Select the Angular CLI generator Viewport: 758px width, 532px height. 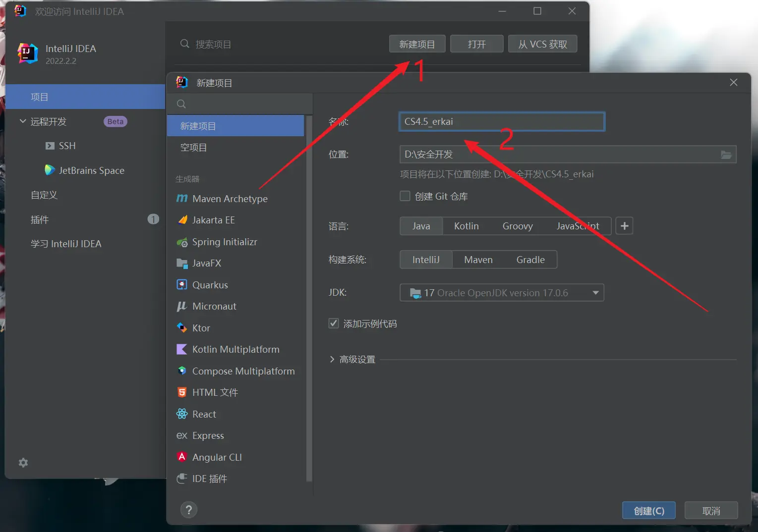217,457
